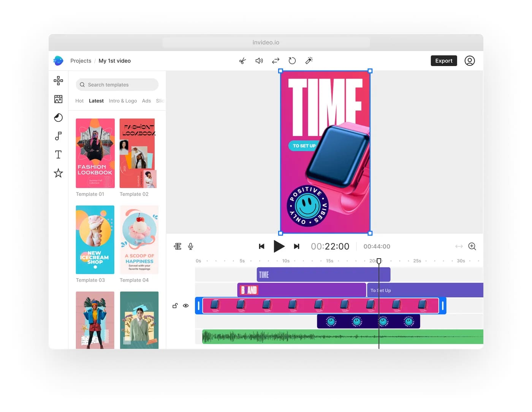The height and width of the screenshot is (412, 532).
Task: Open the Projects breadcrumb link
Action: (x=81, y=61)
